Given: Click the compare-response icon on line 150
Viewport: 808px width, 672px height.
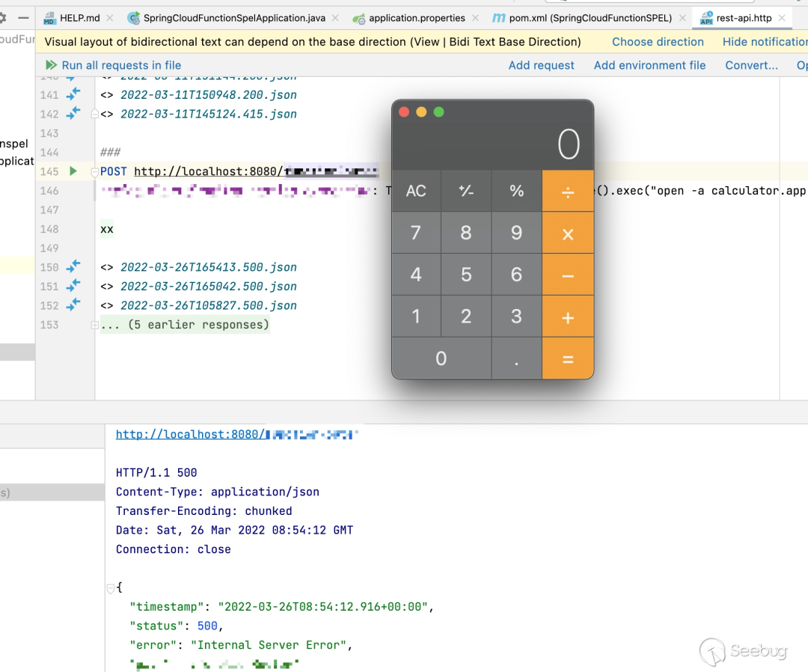Looking at the screenshot, I should coord(73,266).
